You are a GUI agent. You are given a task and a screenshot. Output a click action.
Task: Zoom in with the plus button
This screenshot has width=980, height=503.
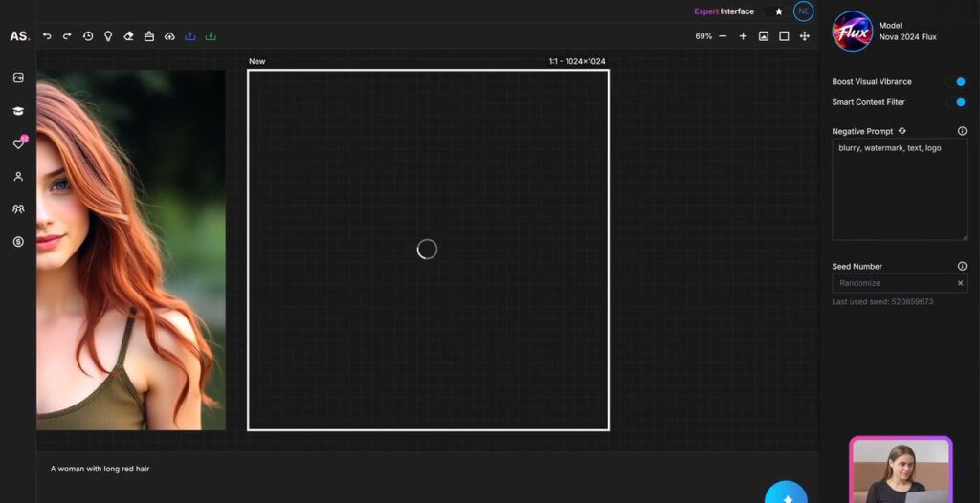743,36
